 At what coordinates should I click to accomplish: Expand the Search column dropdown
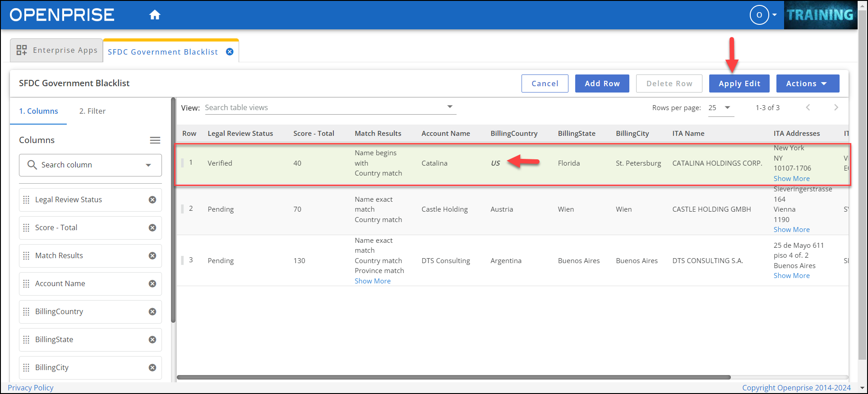coord(148,165)
